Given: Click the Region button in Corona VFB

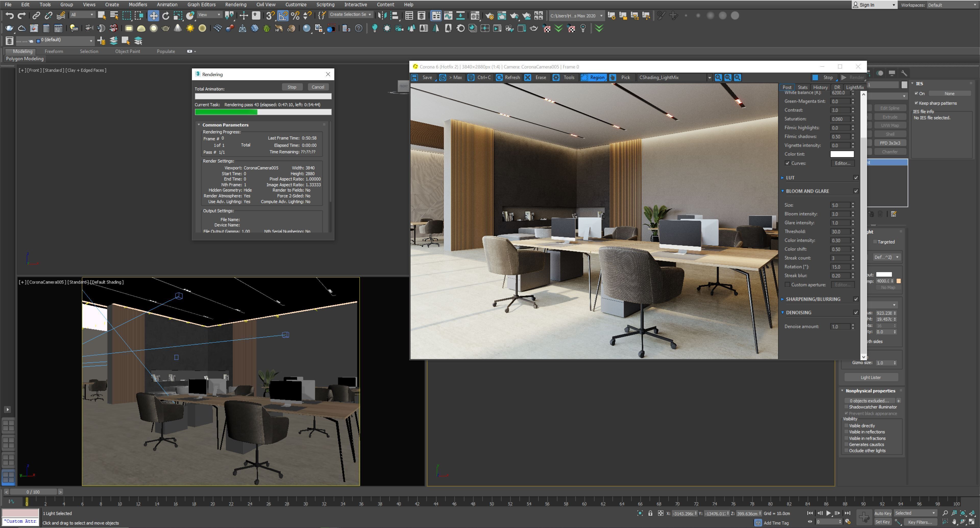Looking at the screenshot, I should click(x=593, y=77).
